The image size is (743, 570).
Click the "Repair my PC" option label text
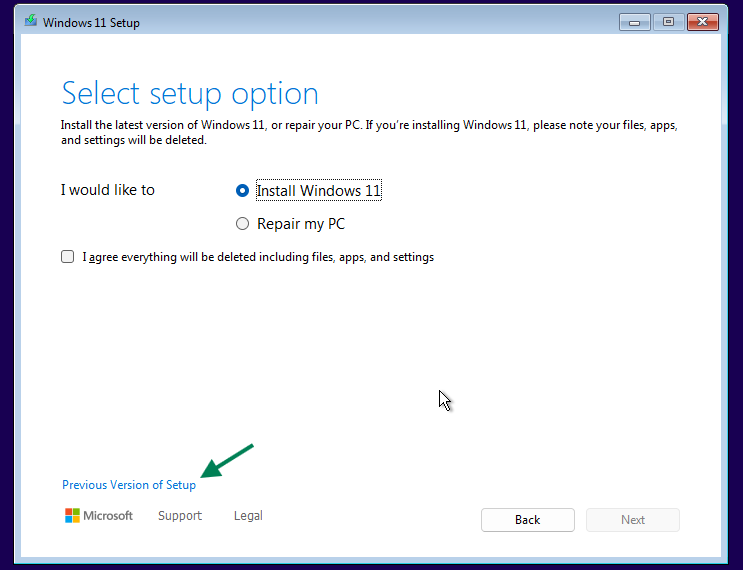(x=301, y=224)
